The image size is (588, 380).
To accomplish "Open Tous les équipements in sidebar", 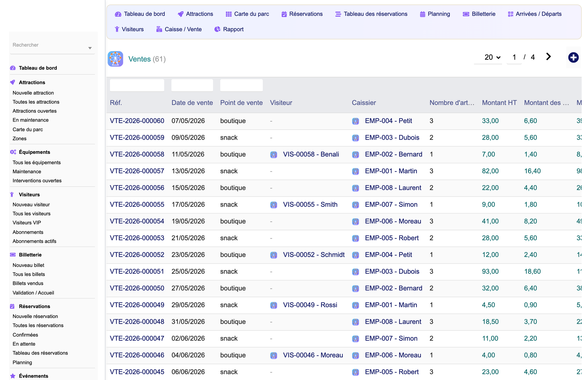I will point(37,162).
